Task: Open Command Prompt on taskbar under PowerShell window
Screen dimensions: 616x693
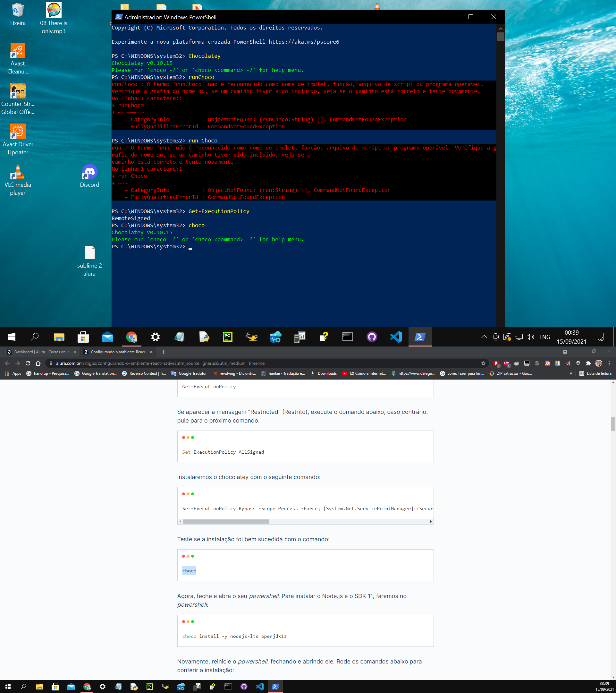Action: click(x=347, y=337)
